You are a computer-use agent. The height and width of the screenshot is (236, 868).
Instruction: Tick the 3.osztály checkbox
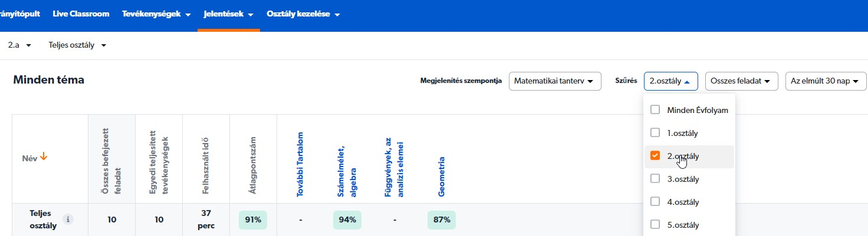(x=655, y=179)
